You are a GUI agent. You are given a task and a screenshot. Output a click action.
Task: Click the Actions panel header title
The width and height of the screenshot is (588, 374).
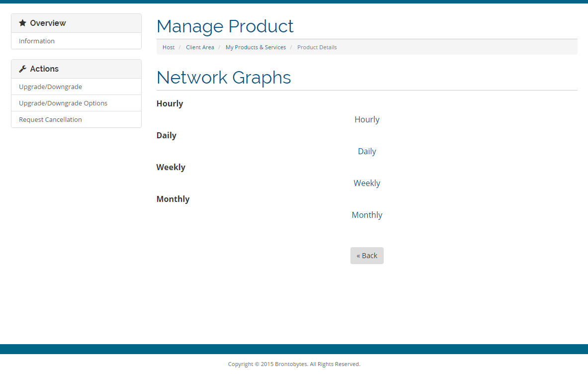coord(44,69)
